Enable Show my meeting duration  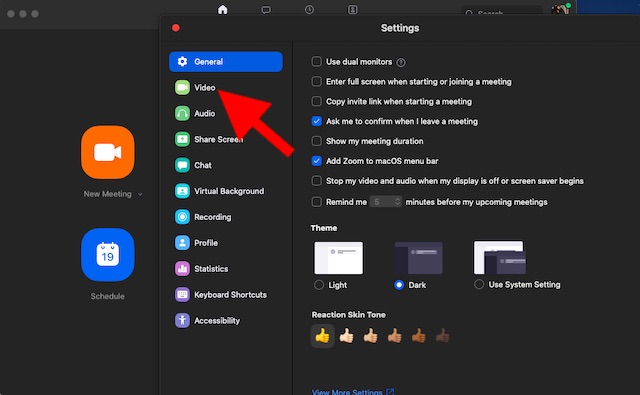coord(316,141)
